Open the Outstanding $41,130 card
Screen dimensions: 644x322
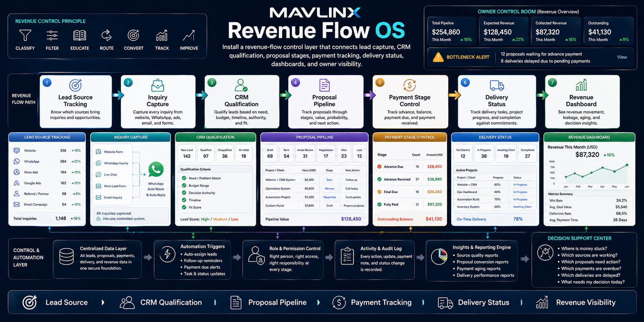click(x=608, y=31)
